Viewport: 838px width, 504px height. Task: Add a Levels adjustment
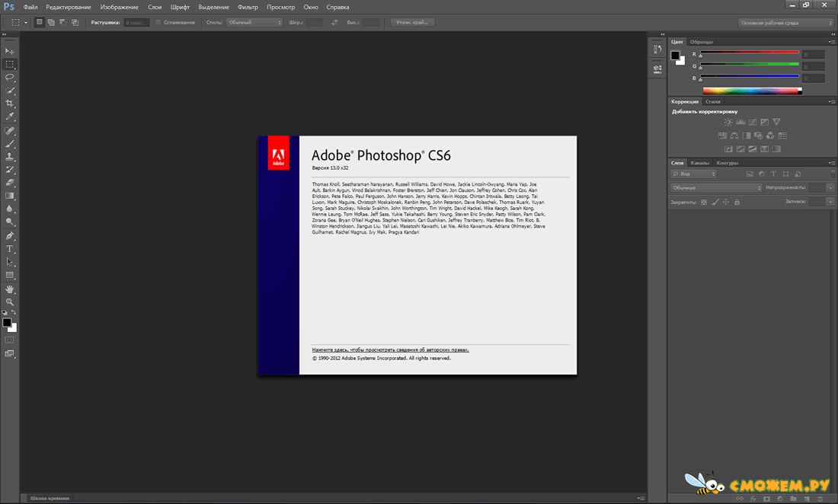point(740,123)
